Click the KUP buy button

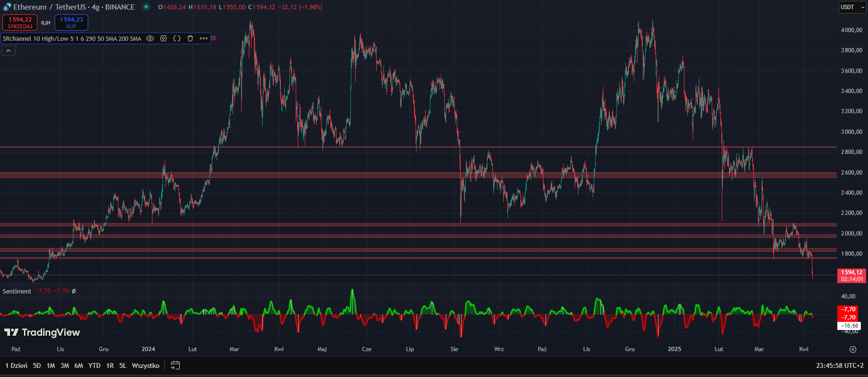pos(71,23)
